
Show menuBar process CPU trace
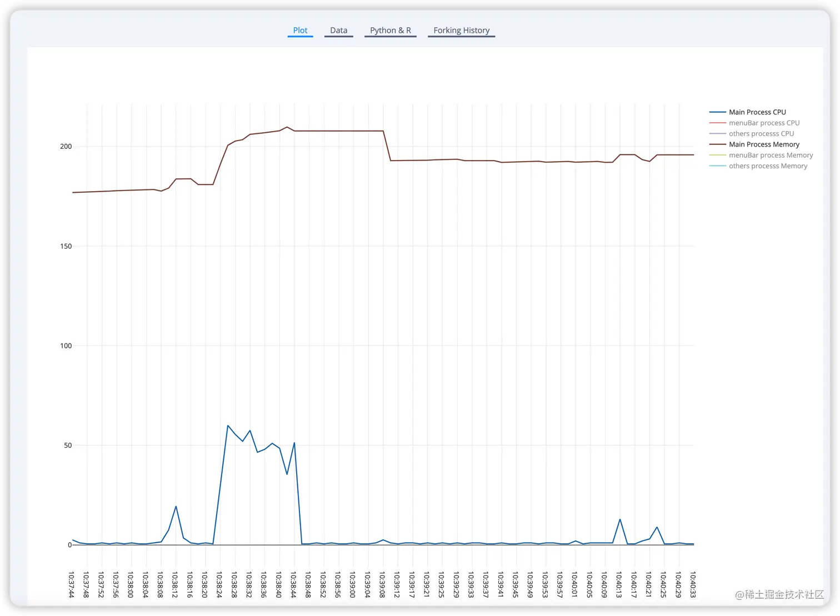point(764,123)
